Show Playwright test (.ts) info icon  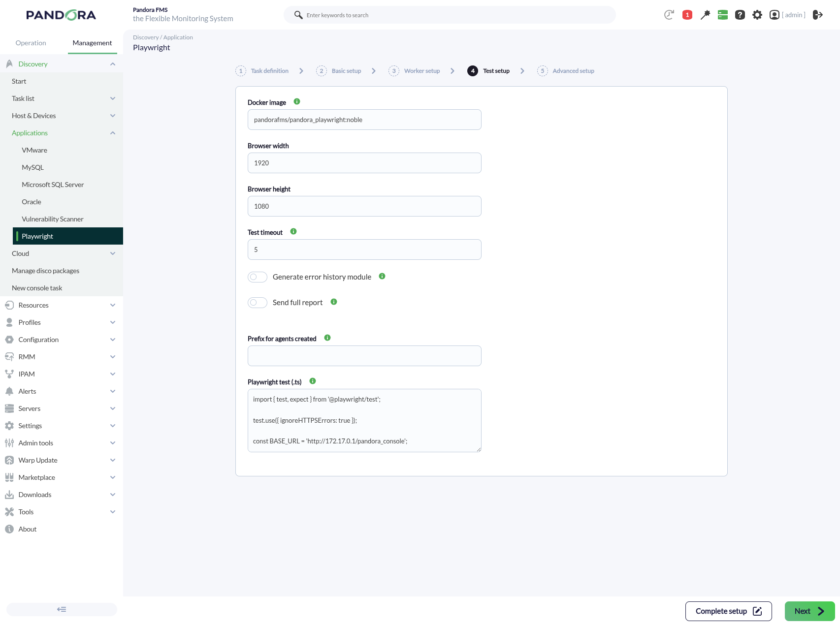313,381
